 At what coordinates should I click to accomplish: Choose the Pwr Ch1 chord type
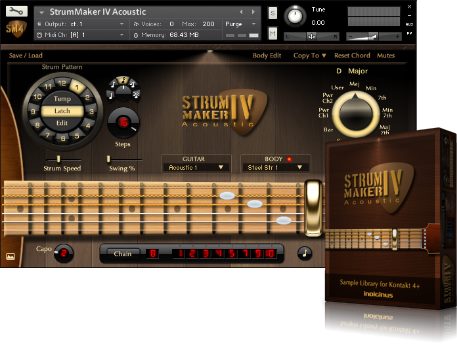coord(324,113)
